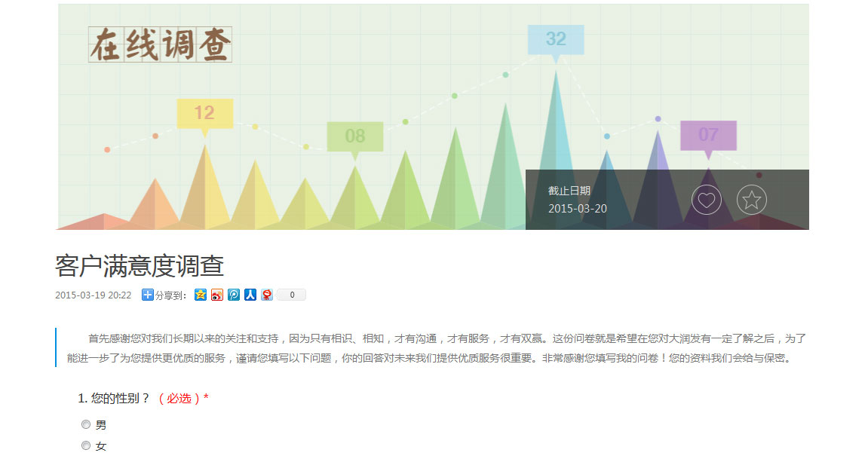868x465 pixels.
Task: Click the 12 chart label
Action: point(204,113)
